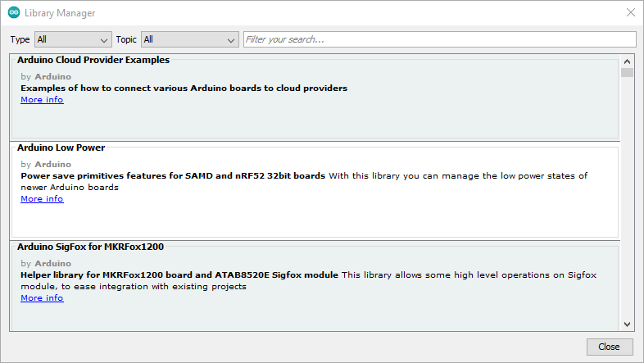Open More info for Arduino SigFox library
644x363 pixels.
(x=42, y=298)
